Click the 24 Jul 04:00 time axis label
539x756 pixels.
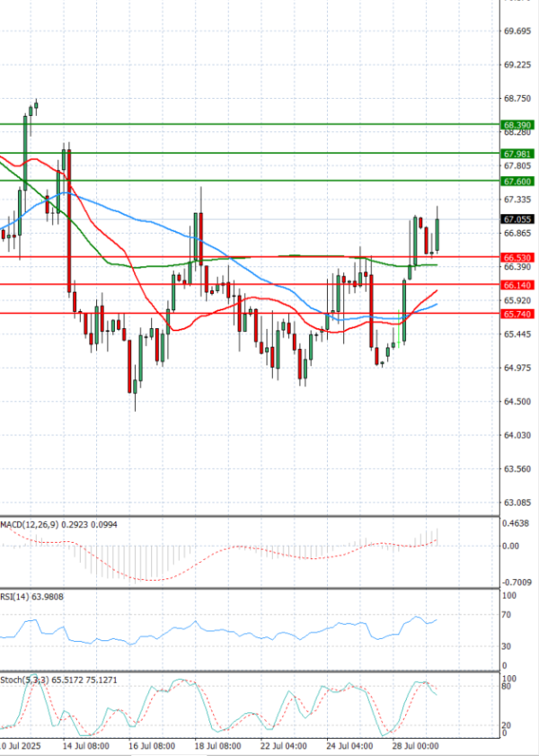(349, 746)
